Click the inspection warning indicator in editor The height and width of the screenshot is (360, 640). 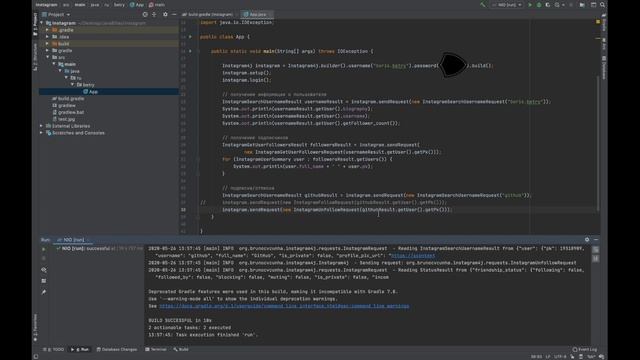pyautogui.click(x=598, y=22)
